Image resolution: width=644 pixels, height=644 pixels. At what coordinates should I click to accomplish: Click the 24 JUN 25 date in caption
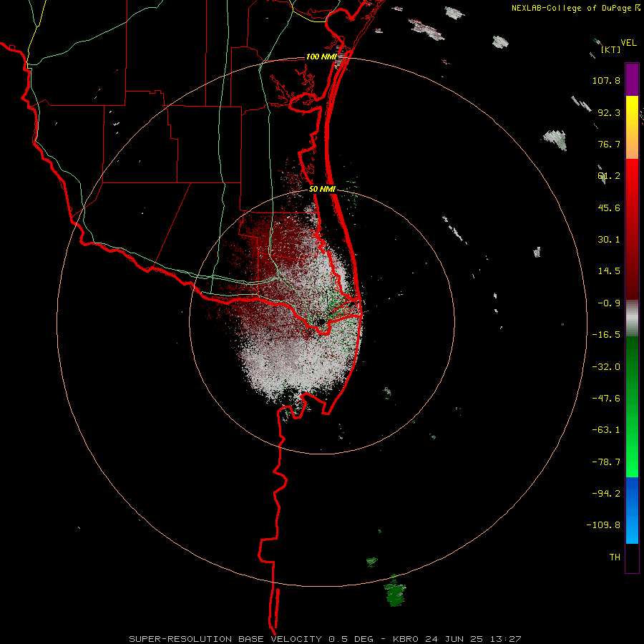454,639
